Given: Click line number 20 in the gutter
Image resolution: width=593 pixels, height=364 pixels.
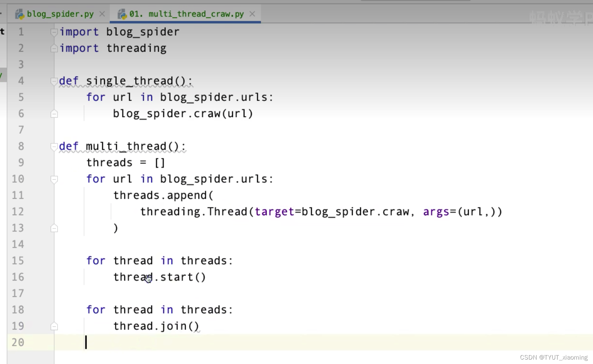Looking at the screenshot, I should coord(18,342).
